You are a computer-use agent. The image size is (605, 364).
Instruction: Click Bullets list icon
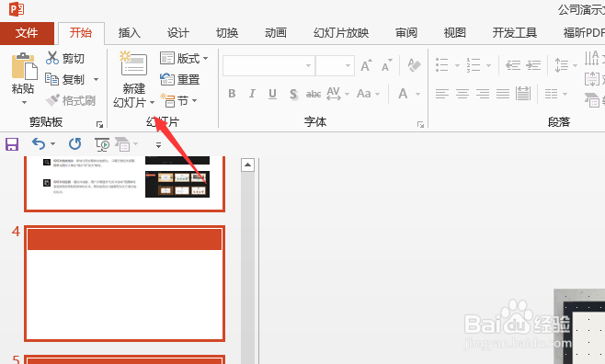click(x=442, y=65)
